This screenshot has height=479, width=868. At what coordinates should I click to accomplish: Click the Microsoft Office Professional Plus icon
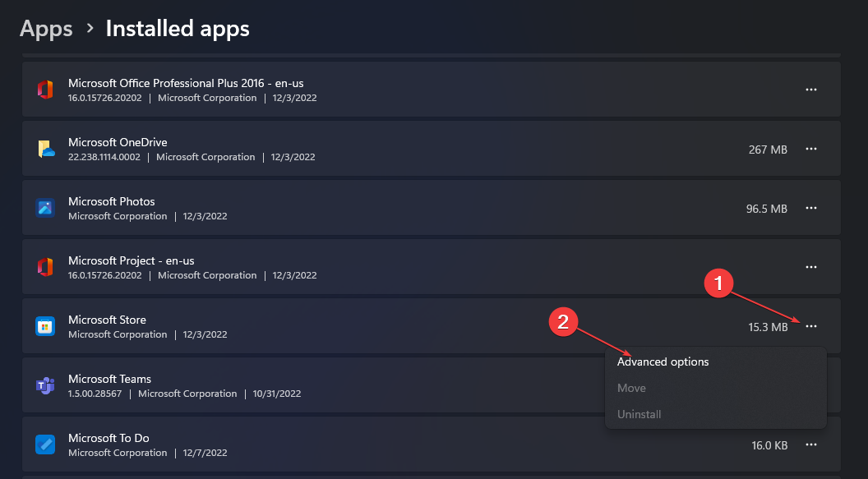point(45,90)
